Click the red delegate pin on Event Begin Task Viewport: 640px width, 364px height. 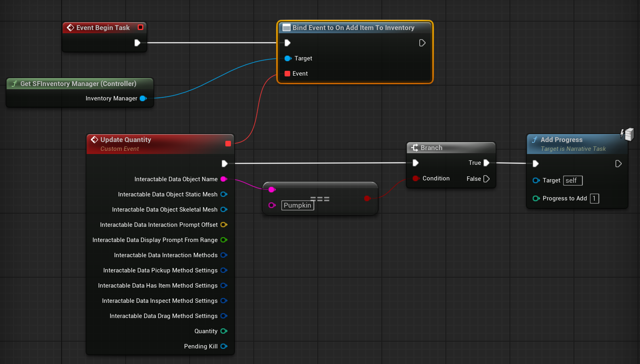pyautogui.click(x=140, y=27)
